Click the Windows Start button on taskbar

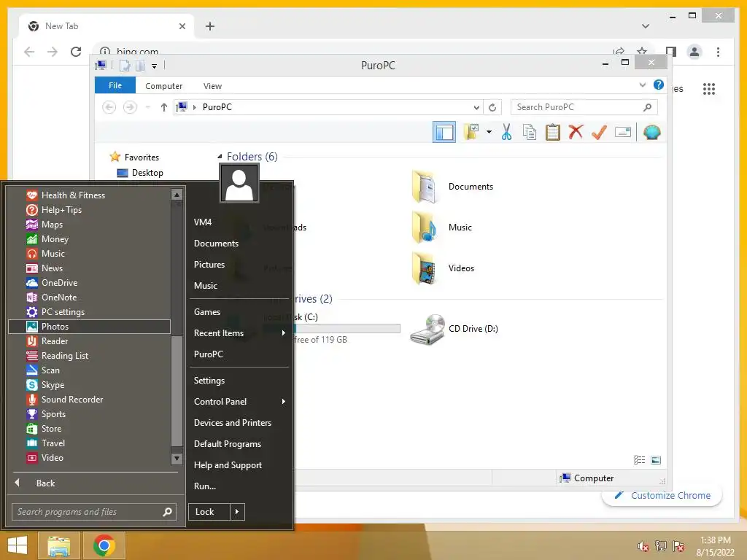18,545
